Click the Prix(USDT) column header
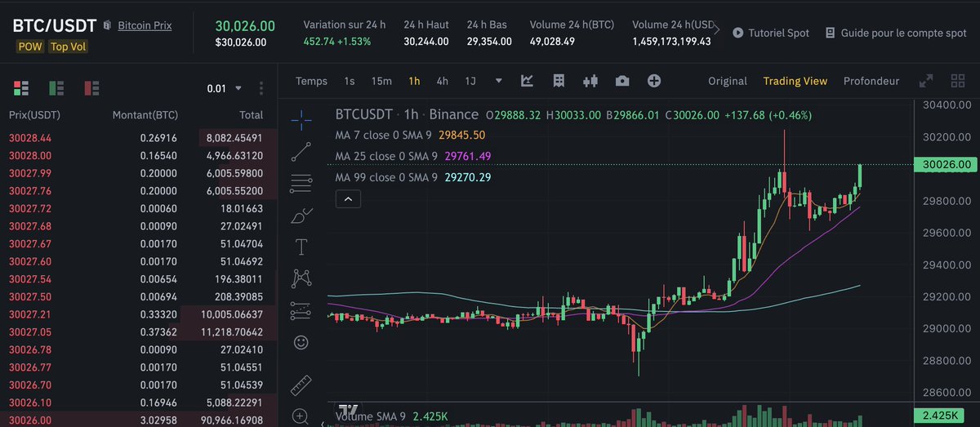Viewport: 980px width, 427px height. point(34,115)
